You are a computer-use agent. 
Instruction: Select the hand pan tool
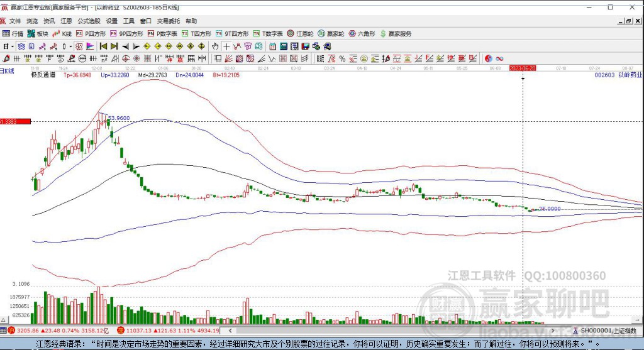215,46
